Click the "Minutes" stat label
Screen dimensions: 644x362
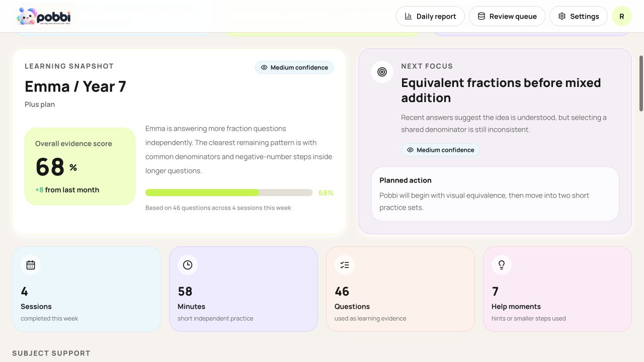[x=191, y=307]
